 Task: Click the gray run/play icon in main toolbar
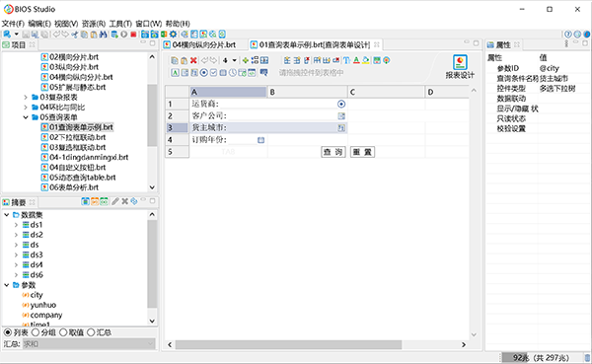[x=124, y=35]
